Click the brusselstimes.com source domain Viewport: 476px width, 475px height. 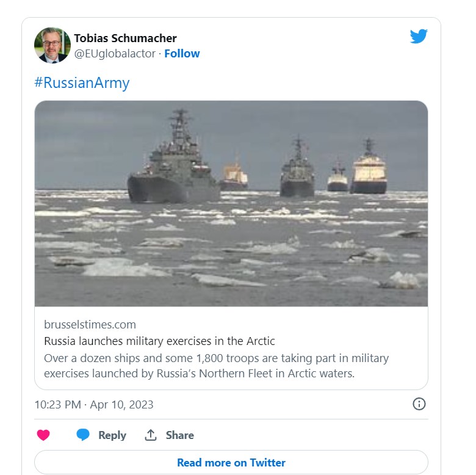coord(90,324)
